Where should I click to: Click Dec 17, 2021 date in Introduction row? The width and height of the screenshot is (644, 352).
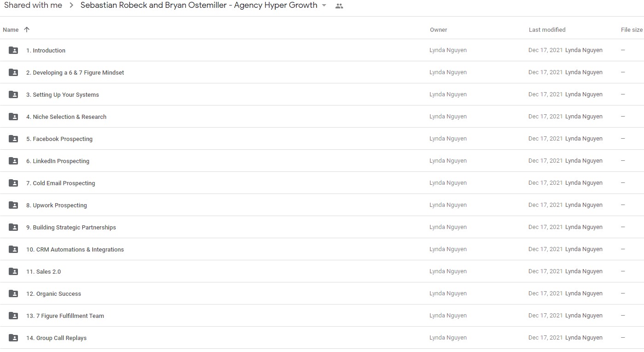click(545, 50)
